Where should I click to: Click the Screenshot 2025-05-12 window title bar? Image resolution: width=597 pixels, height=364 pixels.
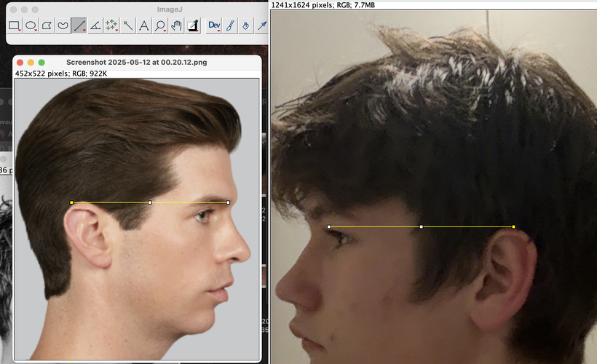coord(136,63)
